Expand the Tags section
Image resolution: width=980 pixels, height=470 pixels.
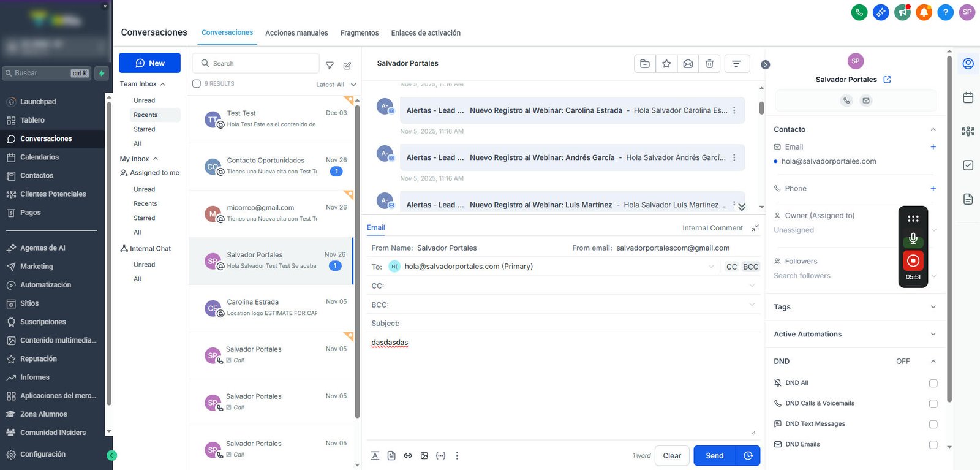855,307
